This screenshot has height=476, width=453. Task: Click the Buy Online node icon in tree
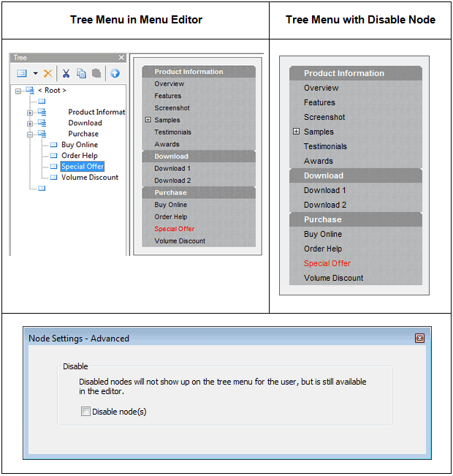pos(54,145)
